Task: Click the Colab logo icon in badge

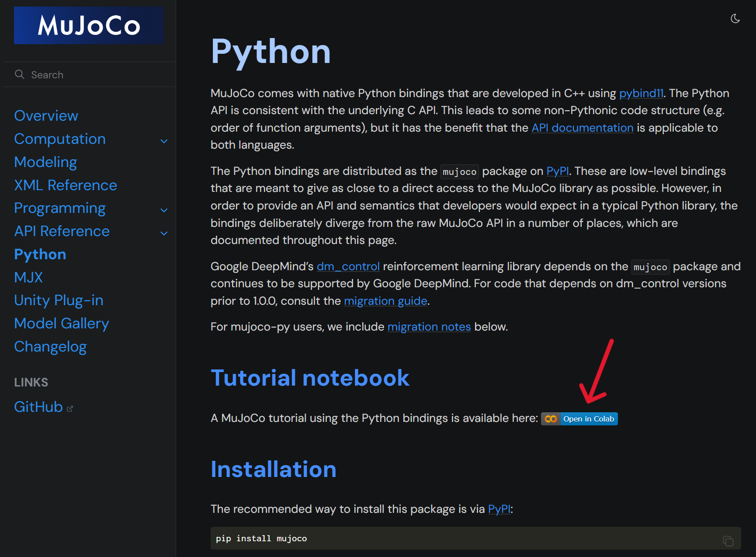Action: click(551, 419)
